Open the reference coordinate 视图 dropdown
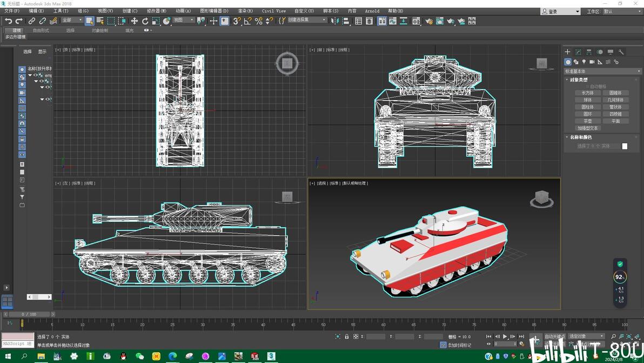The height and width of the screenshot is (363, 644). (x=184, y=19)
